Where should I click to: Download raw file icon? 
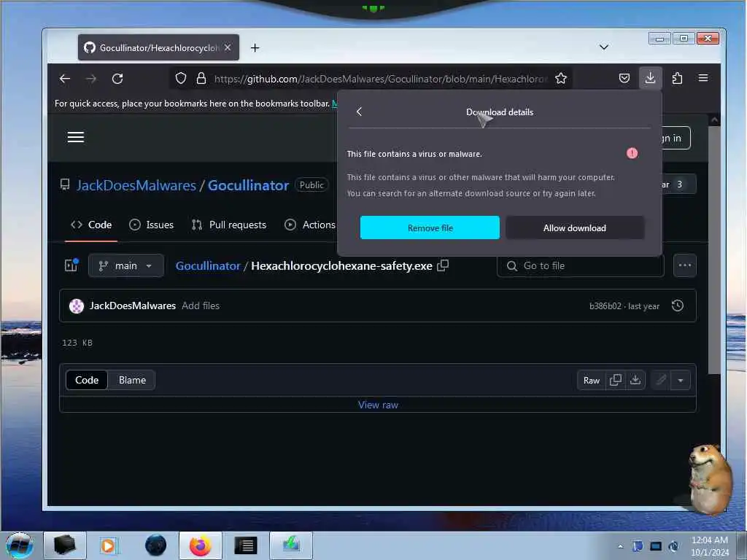tap(635, 380)
